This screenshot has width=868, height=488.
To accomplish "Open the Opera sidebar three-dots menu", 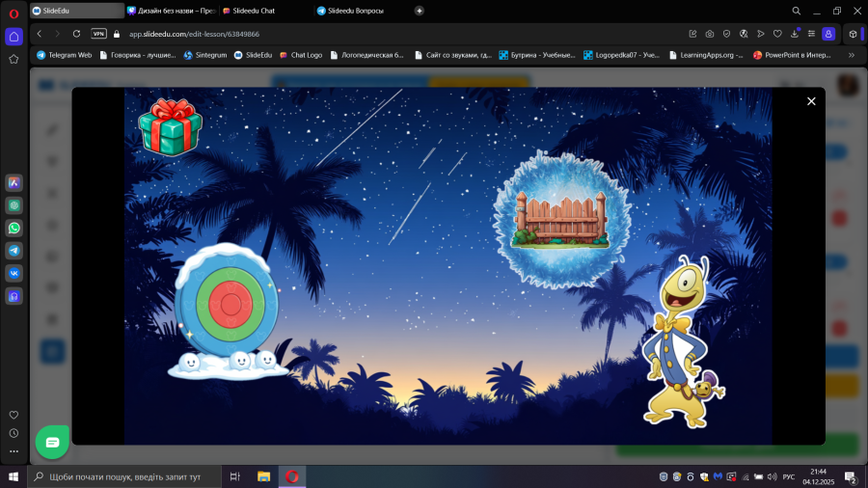I will (x=14, y=450).
